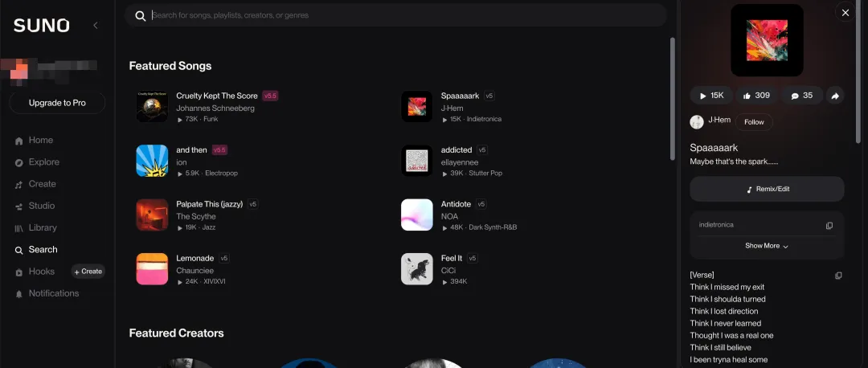
Task: Click artist Chaunciee
Action: (x=194, y=271)
